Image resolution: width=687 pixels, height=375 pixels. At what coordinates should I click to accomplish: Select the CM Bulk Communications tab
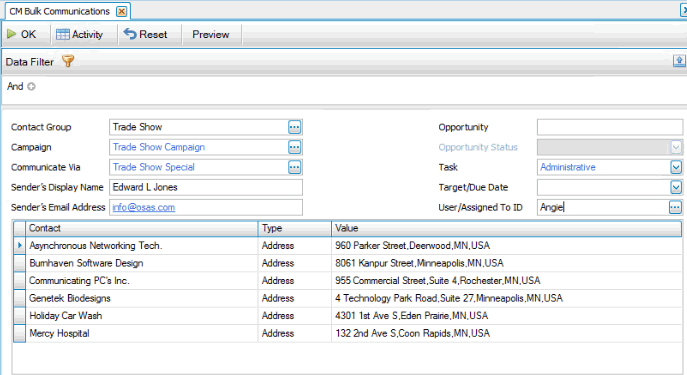tap(60, 11)
